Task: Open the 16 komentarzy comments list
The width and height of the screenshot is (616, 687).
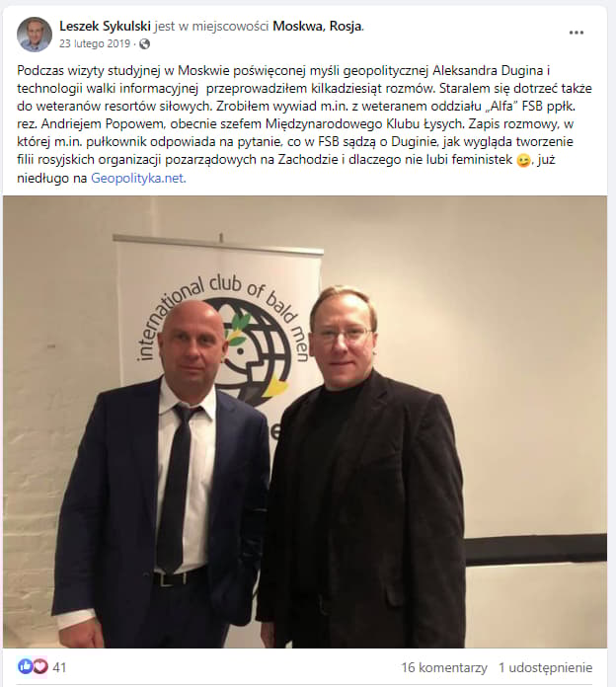Action: tap(444, 667)
